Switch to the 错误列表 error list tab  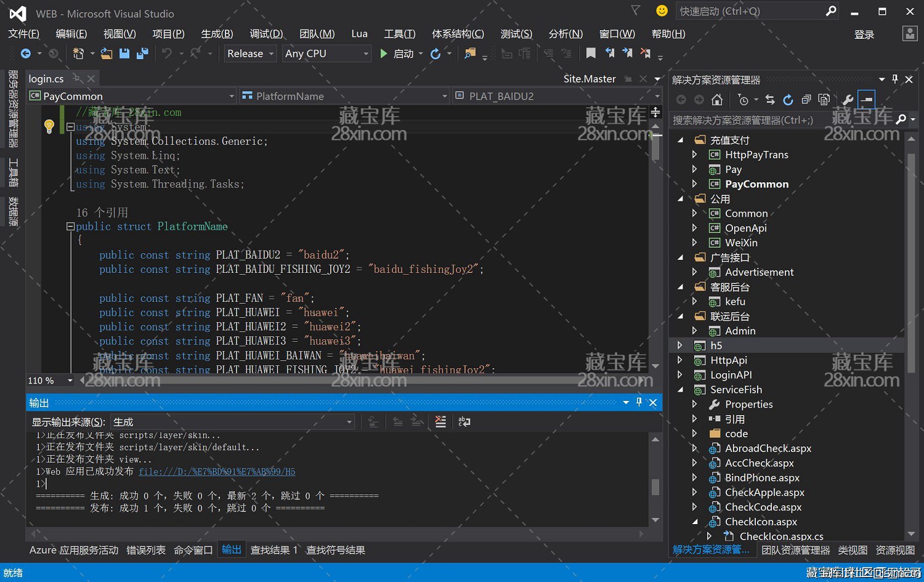146,550
